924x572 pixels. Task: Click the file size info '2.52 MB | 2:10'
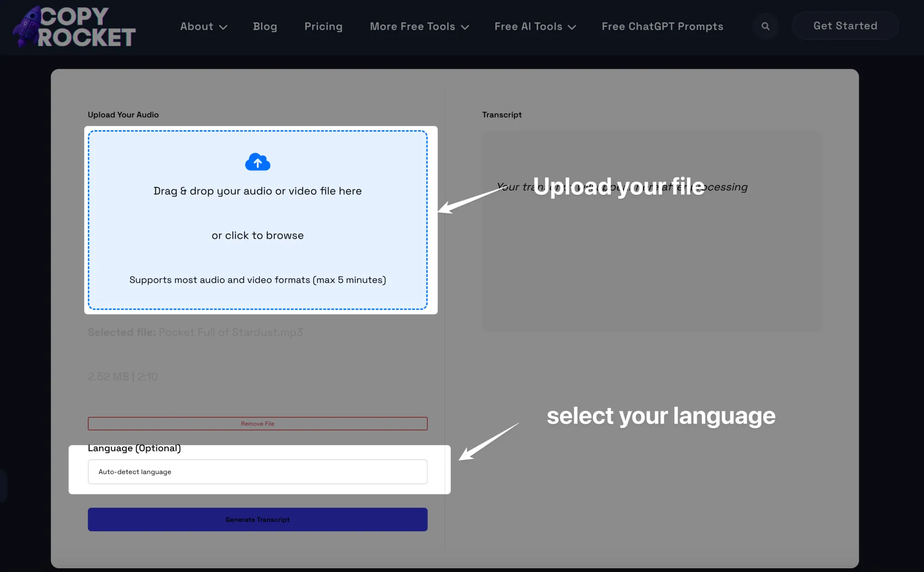point(122,376)
